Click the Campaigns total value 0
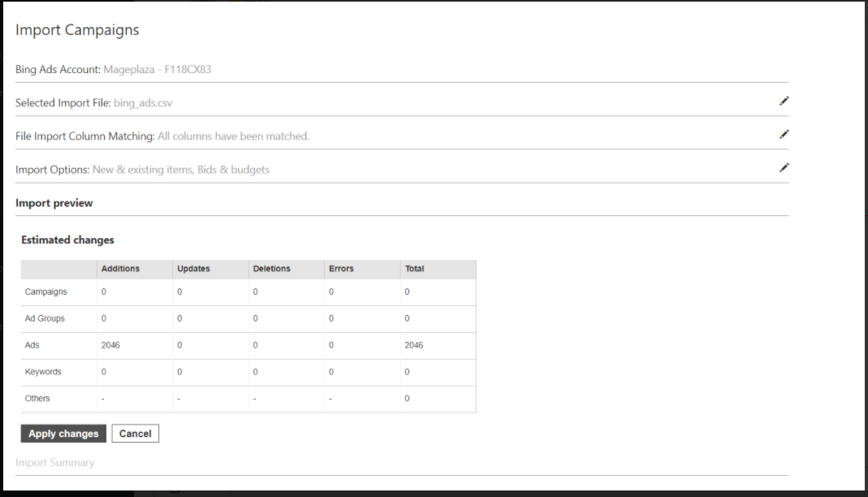Viewport: 868px width, 497px height. click(407, 292)
